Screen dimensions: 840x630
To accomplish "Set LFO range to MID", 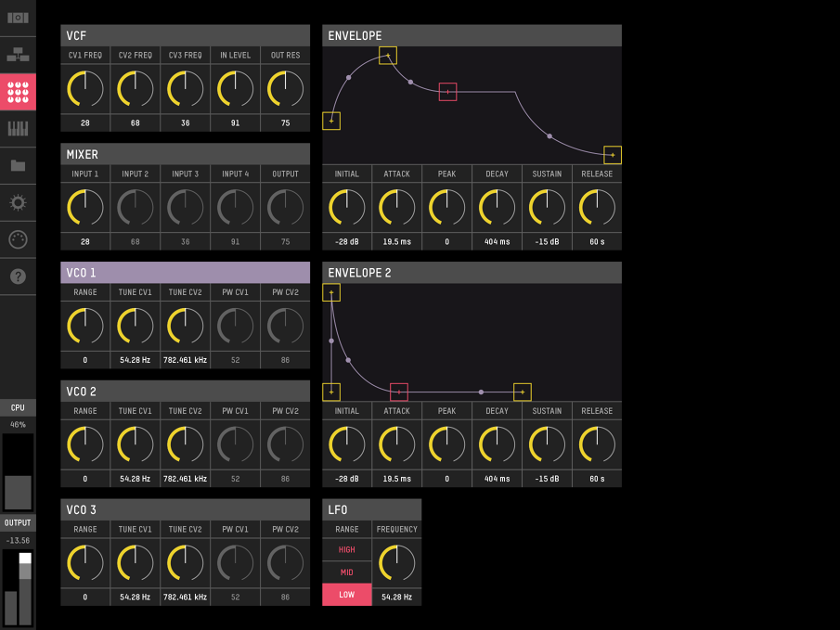I will 347,572.
